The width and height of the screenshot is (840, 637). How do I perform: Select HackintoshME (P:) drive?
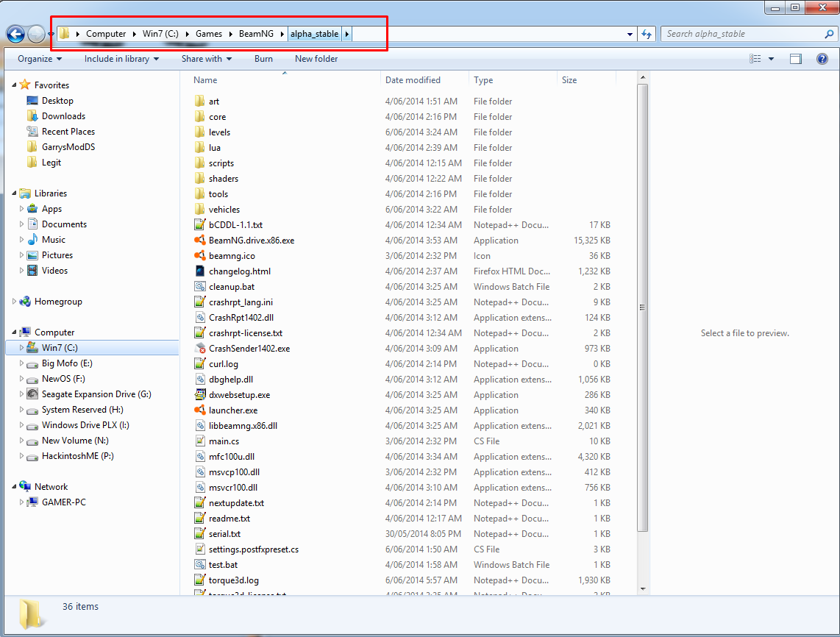(x=78, y=456)
